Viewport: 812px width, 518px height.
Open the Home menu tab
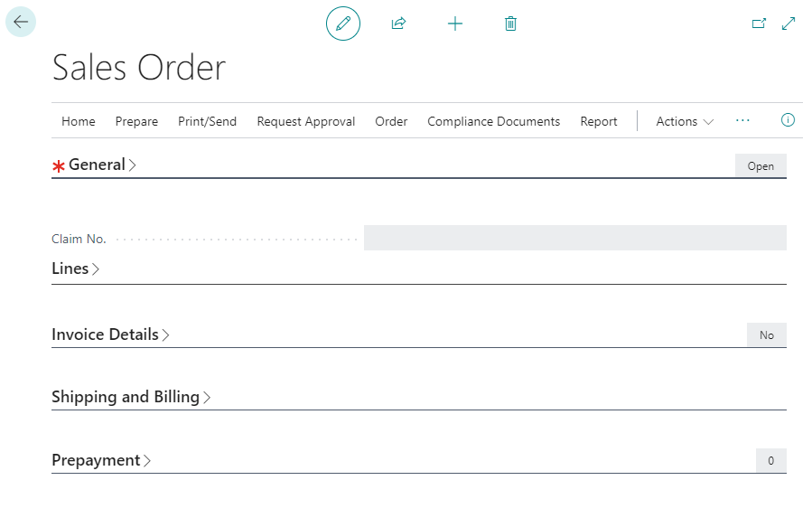pos(79,121)
